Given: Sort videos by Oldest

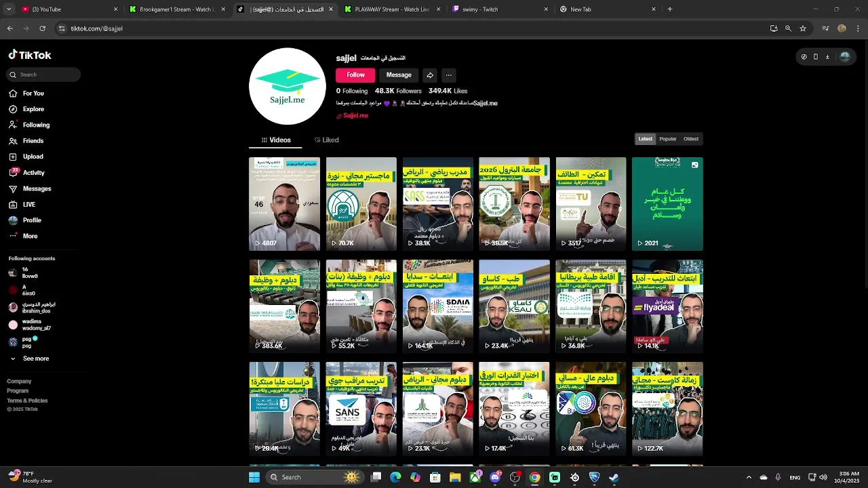Looking at the screenshot, I should pos(691,139).
